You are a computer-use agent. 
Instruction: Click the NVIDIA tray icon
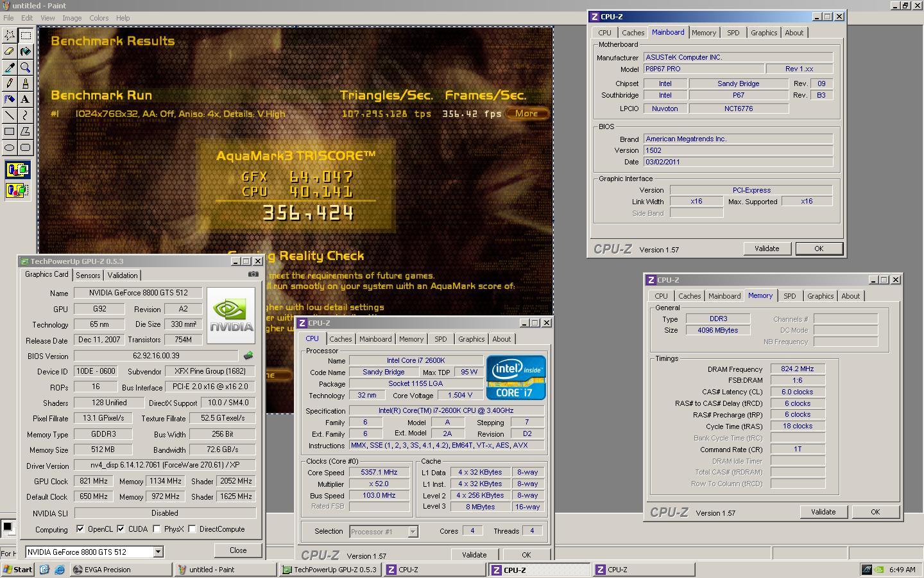tap(880, 570)
